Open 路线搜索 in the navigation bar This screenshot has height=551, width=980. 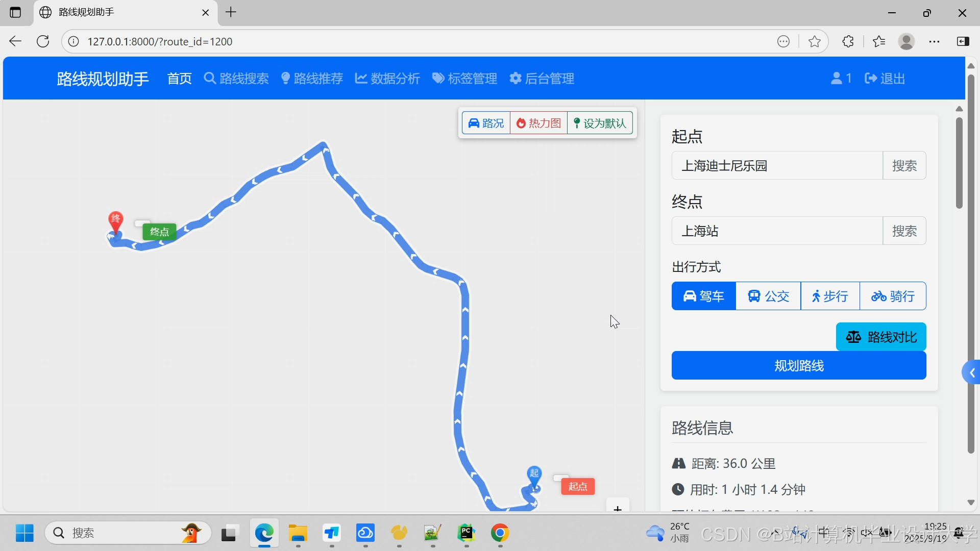[x=236, y=79]
